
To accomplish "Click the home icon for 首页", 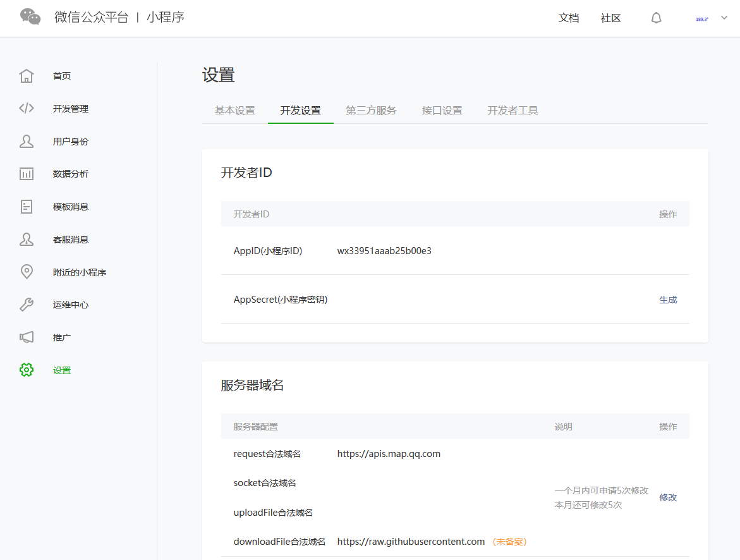I will [x=27, y=76].
